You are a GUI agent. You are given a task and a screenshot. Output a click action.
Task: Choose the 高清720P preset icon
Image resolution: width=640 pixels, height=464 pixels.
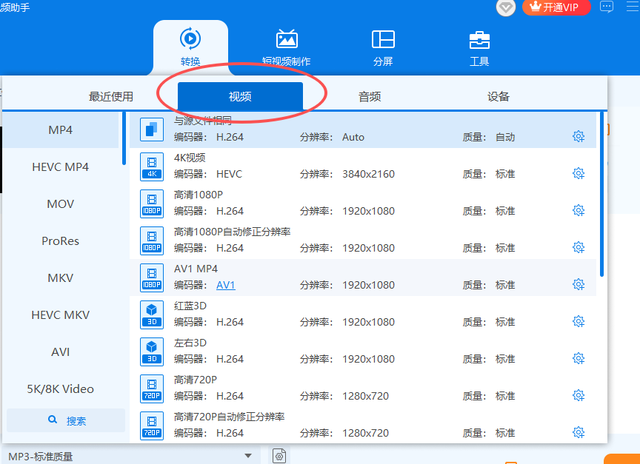pos(152,389)
